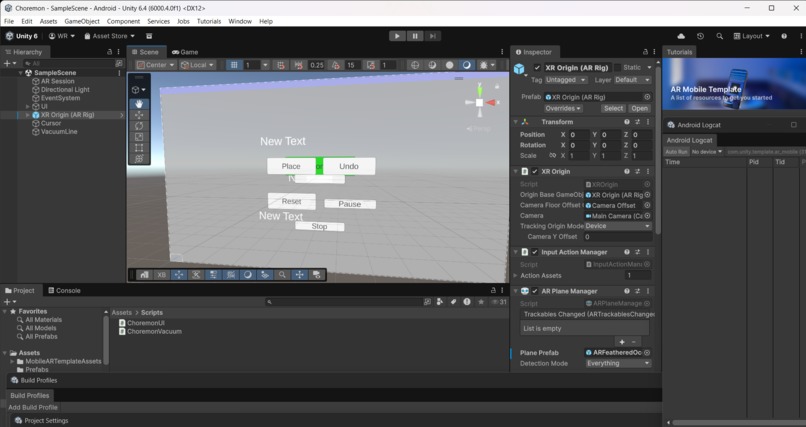Screen dimensions: 806x427
Task: Disable the XR Origin component checkbox
Action: [x=535, y=172]
